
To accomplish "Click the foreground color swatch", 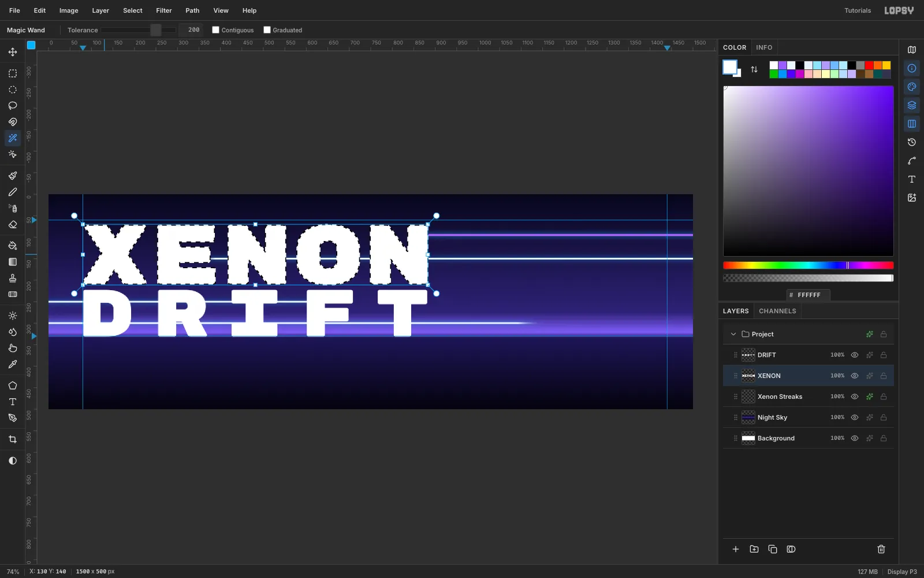I will 730,67.
